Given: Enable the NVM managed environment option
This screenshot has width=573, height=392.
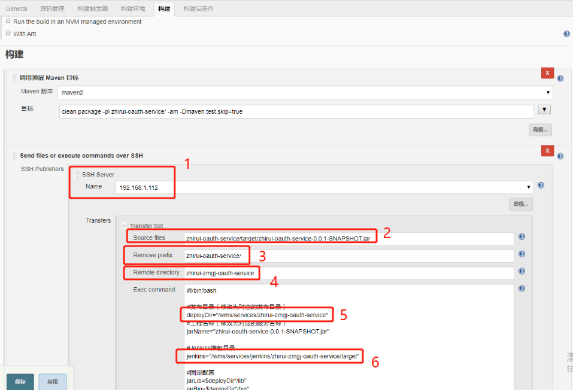Looking at the screenshot, I should [8, 21].
